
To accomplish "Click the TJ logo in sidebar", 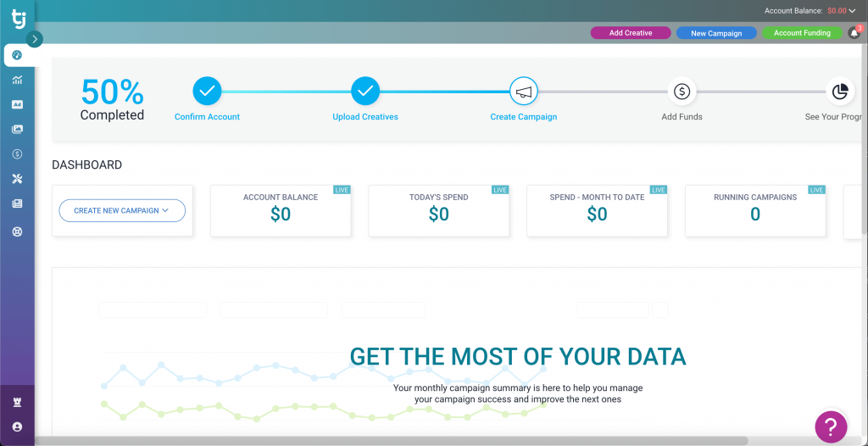I will (x=17, y=19).
